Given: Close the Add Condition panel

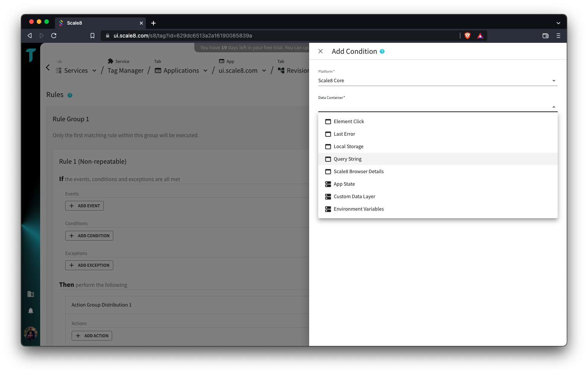Looking at the screenshot, I should pyautogui.click(x=321, y=51).
